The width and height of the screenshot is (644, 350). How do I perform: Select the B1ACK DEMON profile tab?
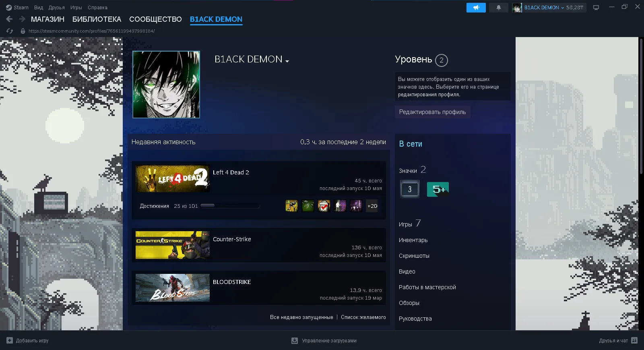coord(216,19)
